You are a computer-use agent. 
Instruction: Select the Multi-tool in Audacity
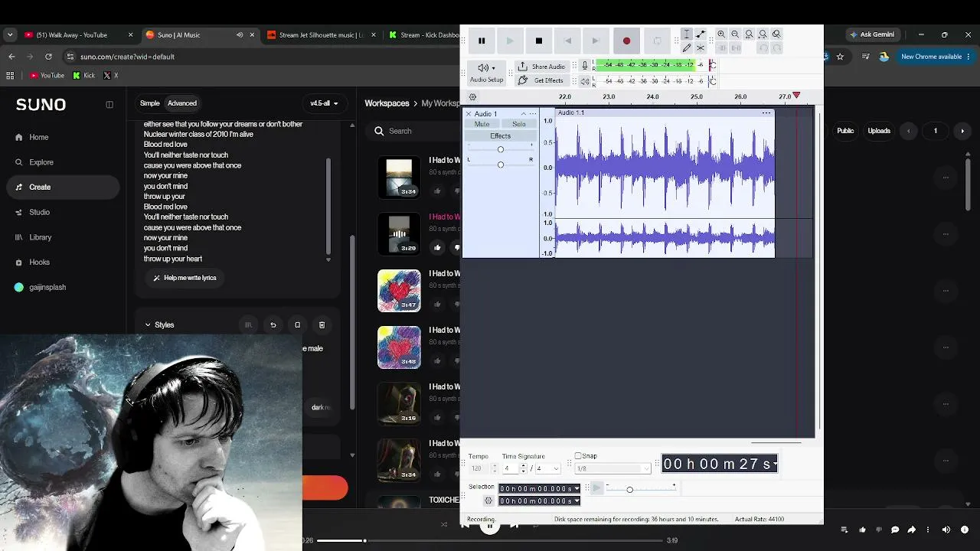click(x=701, y=48)
